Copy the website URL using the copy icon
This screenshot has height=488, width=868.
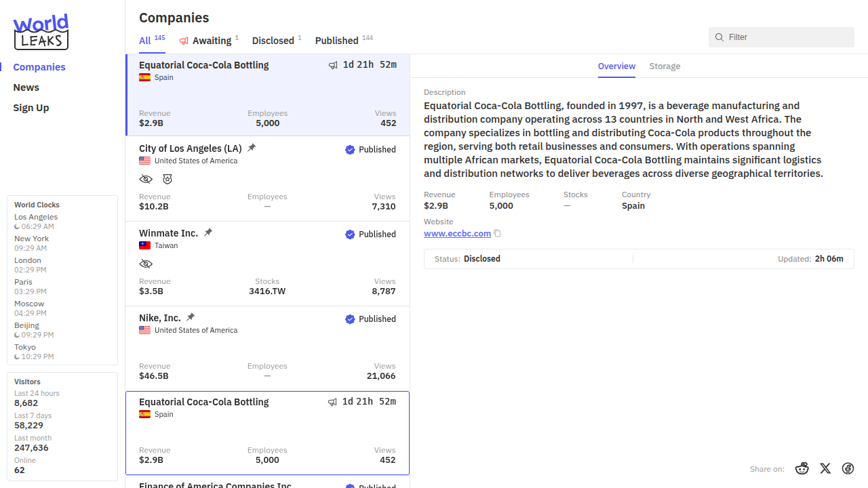[x=498, y=234]
